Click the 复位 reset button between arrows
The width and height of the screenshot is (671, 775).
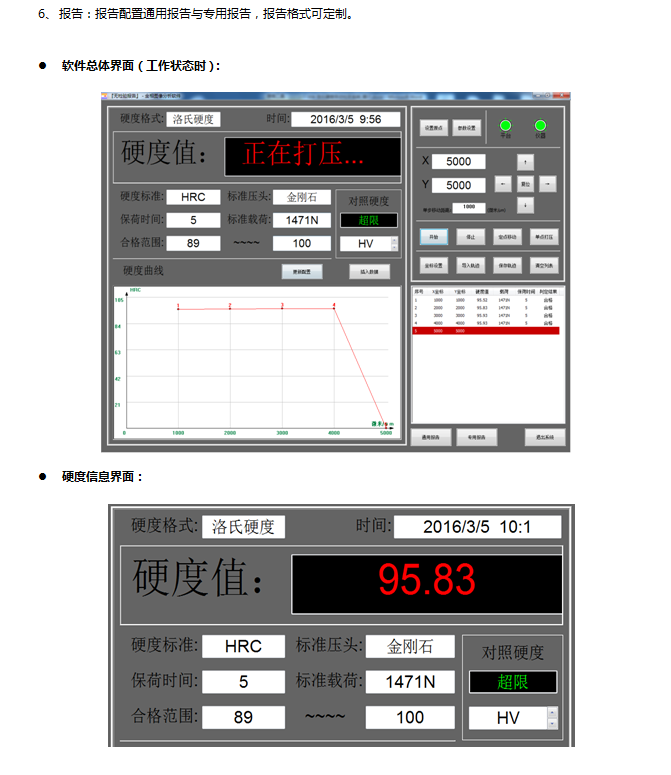[525, 184]
